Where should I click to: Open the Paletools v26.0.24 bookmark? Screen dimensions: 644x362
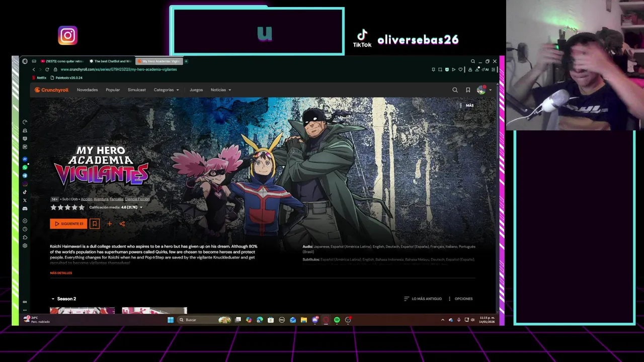[66, 78]
